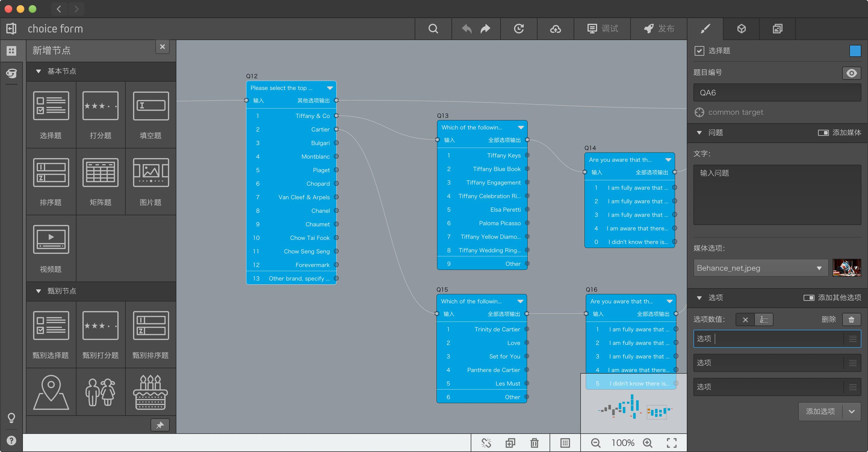Screen dimensions: 868x452
Task: Delete options with the trash button
Action: (x=851, y=320)
